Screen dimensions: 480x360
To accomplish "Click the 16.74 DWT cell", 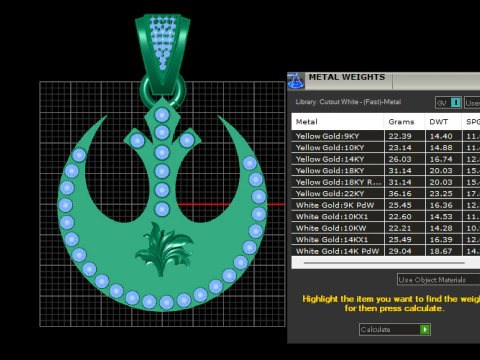I will point(444,159).
